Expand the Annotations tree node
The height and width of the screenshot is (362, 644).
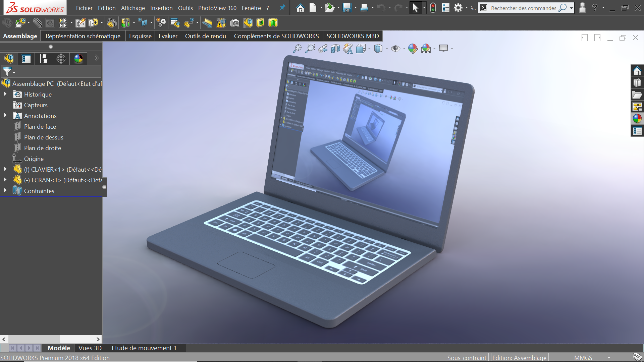(5, 116)
